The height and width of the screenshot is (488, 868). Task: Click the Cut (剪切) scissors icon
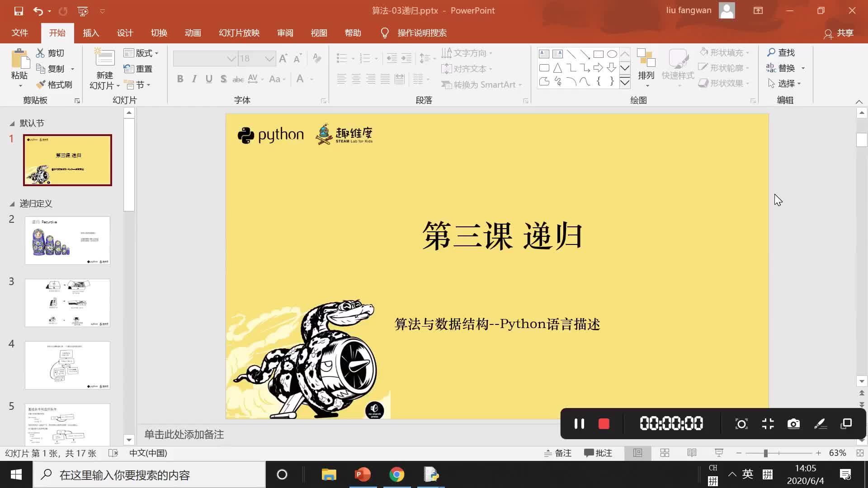point(41,53)
